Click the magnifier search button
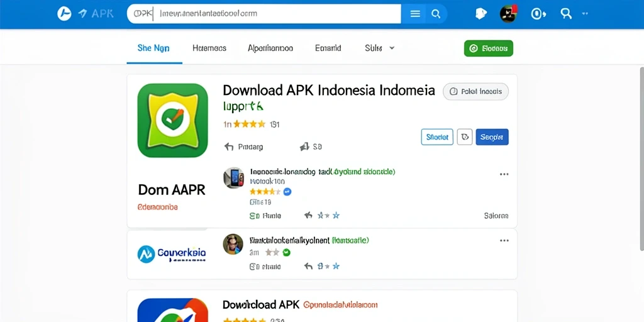Viewport: 644px width, 322px height. coord(436,14)
